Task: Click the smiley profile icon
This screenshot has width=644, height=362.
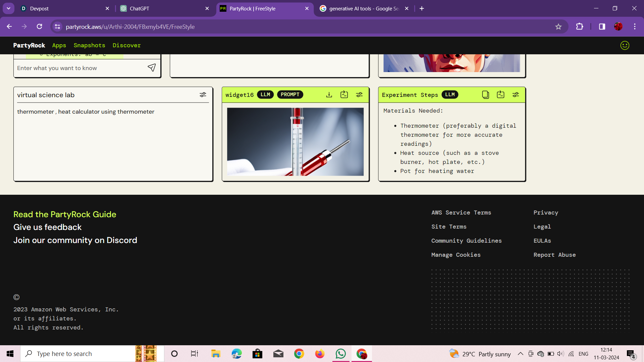Action: (x=625, y=45)
